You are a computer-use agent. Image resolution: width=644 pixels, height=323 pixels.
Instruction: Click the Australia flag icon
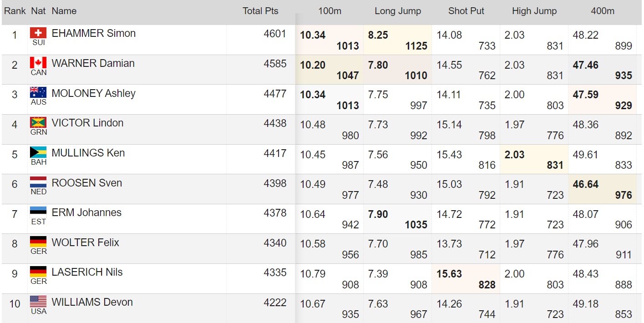[x=38, y=93]
